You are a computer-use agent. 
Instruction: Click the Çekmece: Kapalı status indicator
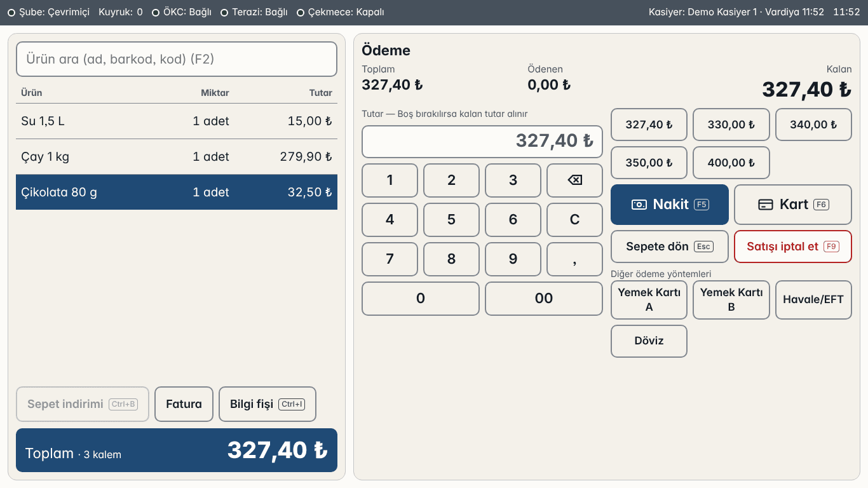tap(341, 12)
